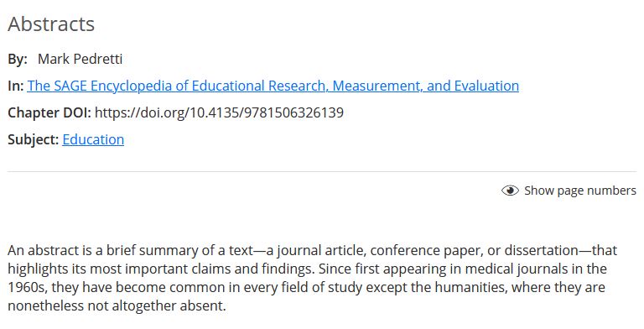Click the bold In: label
Viewport: 644px width, 329px height.
tap(16, 86)
